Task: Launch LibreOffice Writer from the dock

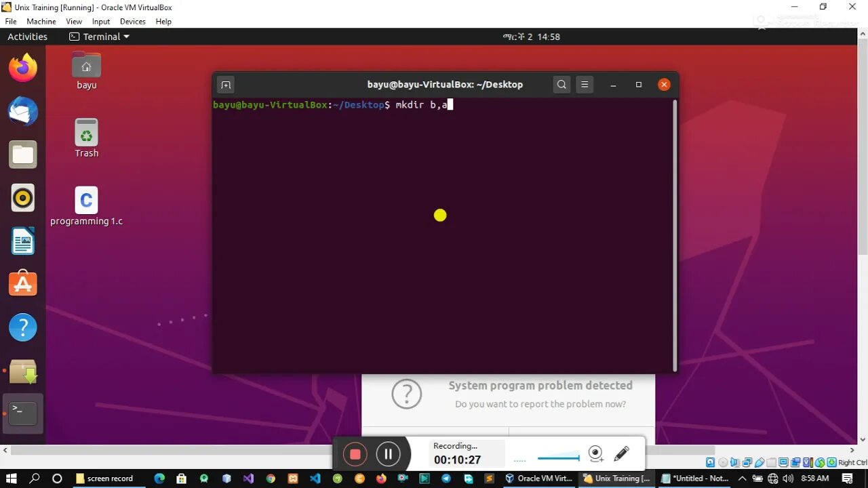Action: click(23, 241)
